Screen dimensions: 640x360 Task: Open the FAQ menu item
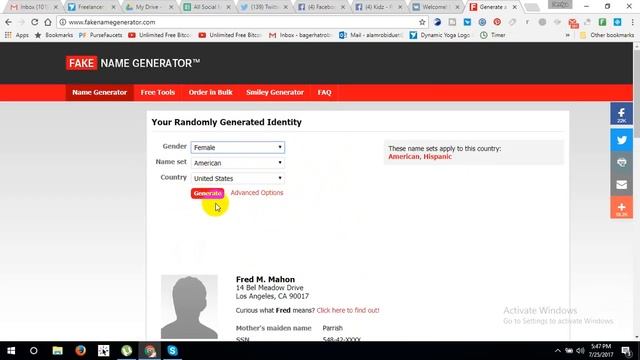[324, 92]
